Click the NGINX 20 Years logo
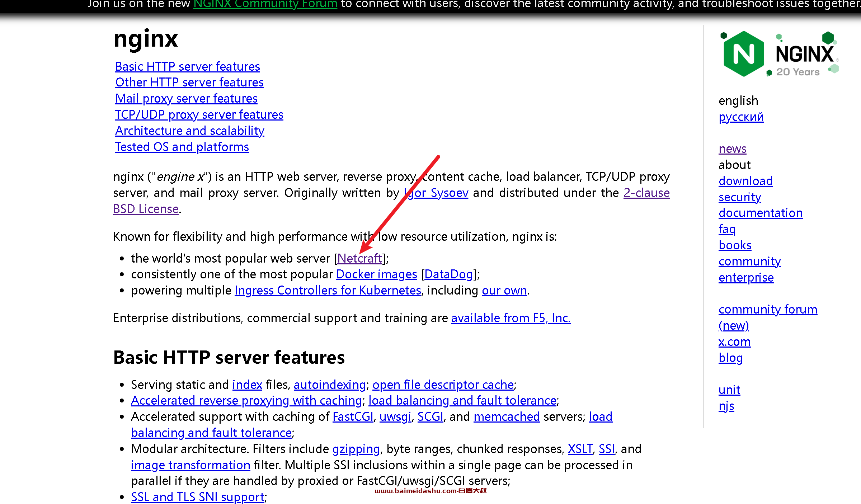 pos(779,54)
